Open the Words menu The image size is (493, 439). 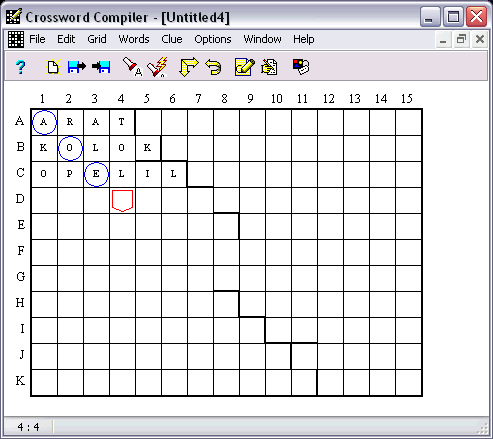(134, 39)
